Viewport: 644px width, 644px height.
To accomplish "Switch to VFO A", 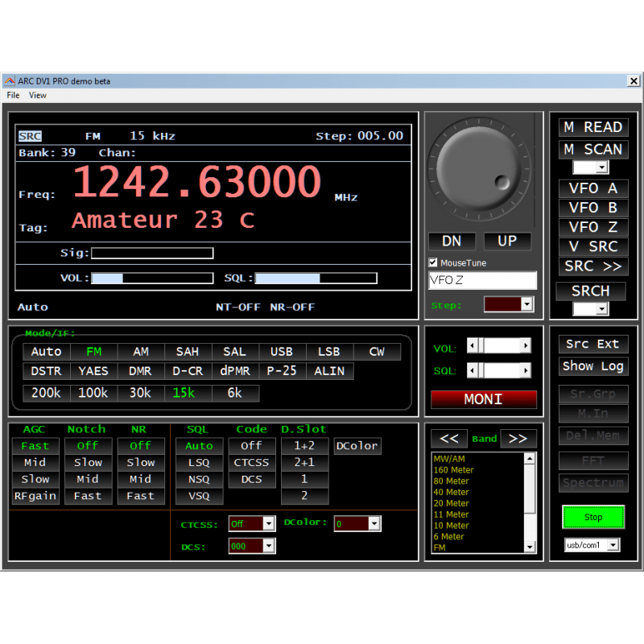I will [593, 188].
